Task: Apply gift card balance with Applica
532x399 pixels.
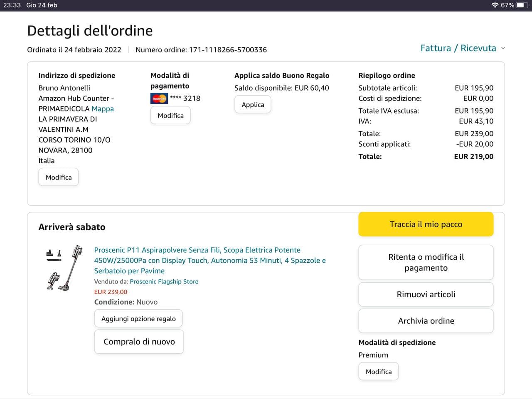Action: click(x=253, y=105)
